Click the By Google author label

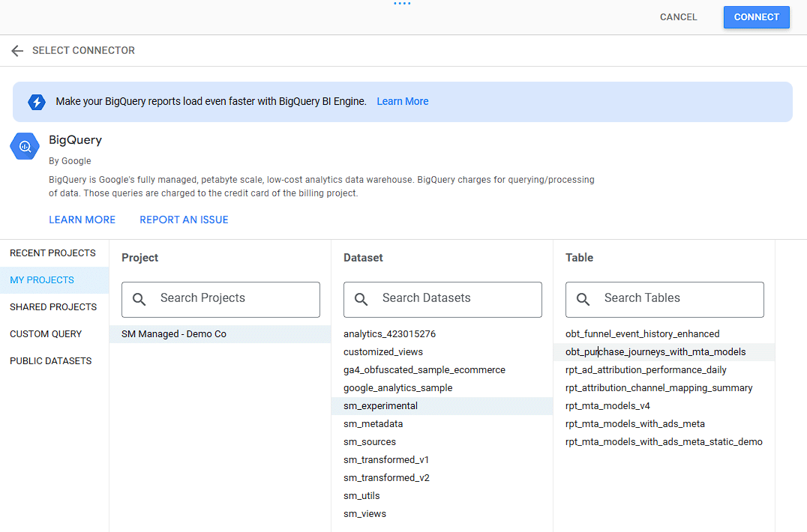tap(70, 161)
